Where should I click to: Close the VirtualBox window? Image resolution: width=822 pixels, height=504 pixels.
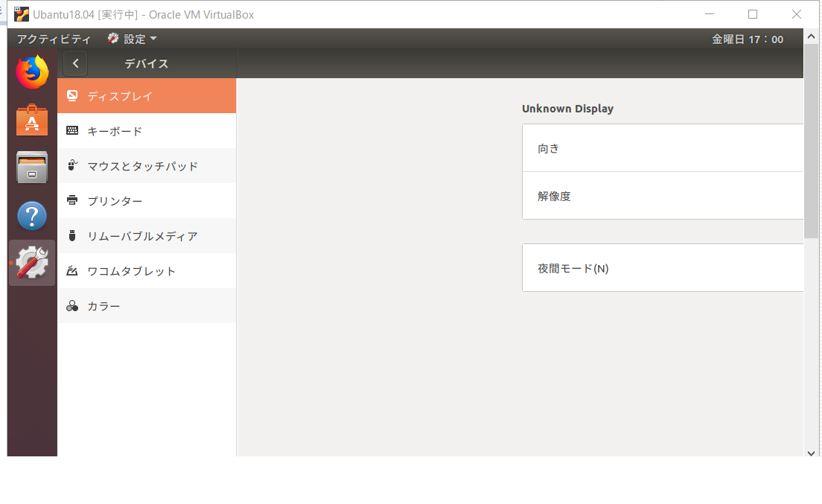click(797, 14)
